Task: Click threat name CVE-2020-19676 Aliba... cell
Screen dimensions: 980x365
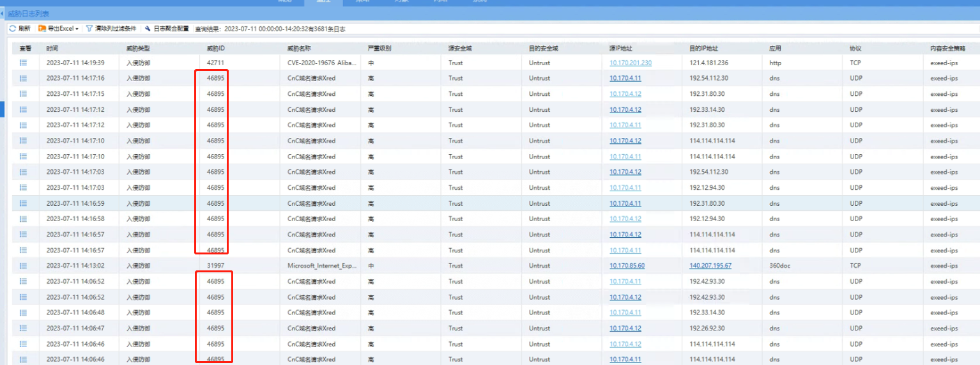Action: (x=323, y=63)
